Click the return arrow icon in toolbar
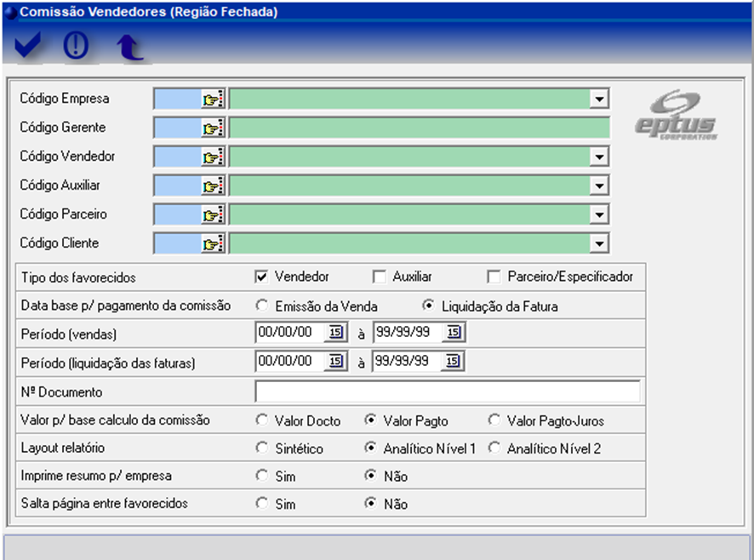 coord(129,48)
